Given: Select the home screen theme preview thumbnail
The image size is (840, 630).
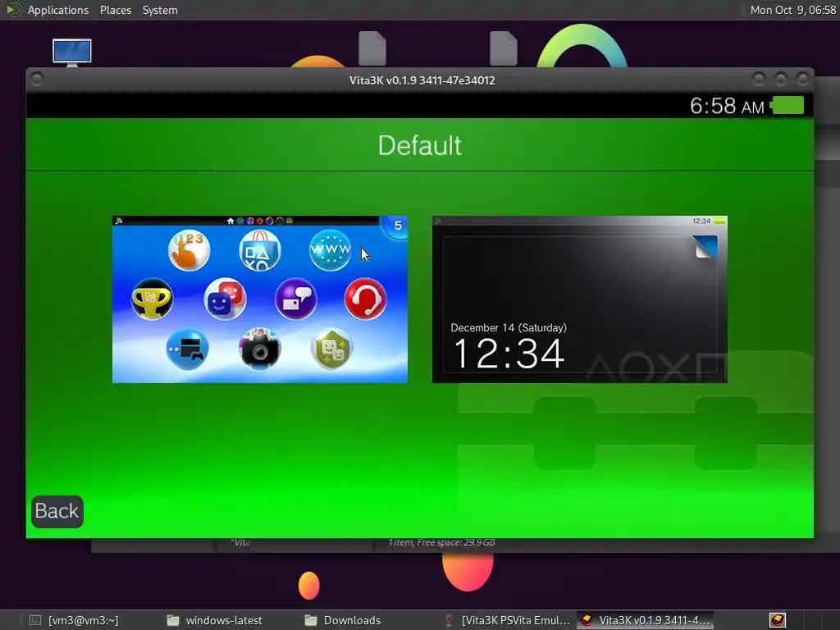Looking at the screenshot, I should 260,299.
